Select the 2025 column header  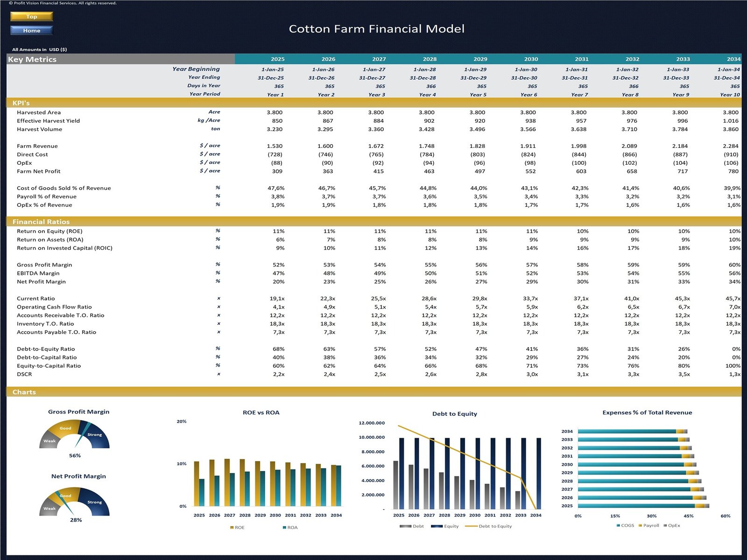click(x=277, y=59)
